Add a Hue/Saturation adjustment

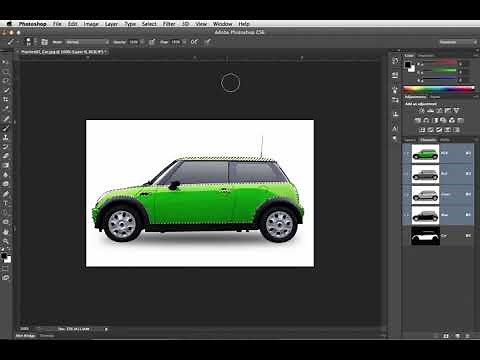[x=418, y=120]
